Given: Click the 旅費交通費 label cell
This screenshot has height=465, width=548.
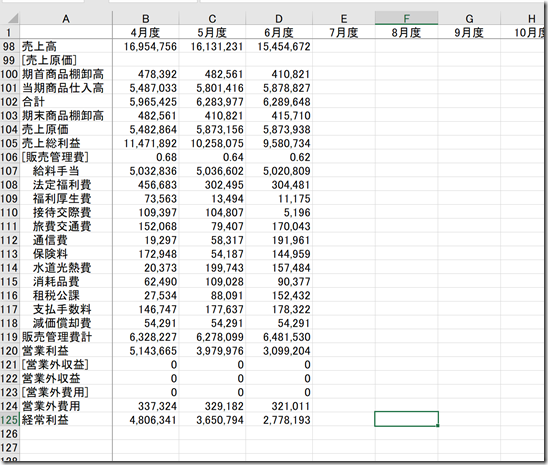Looking at the screenshot, I should [66, 226].
